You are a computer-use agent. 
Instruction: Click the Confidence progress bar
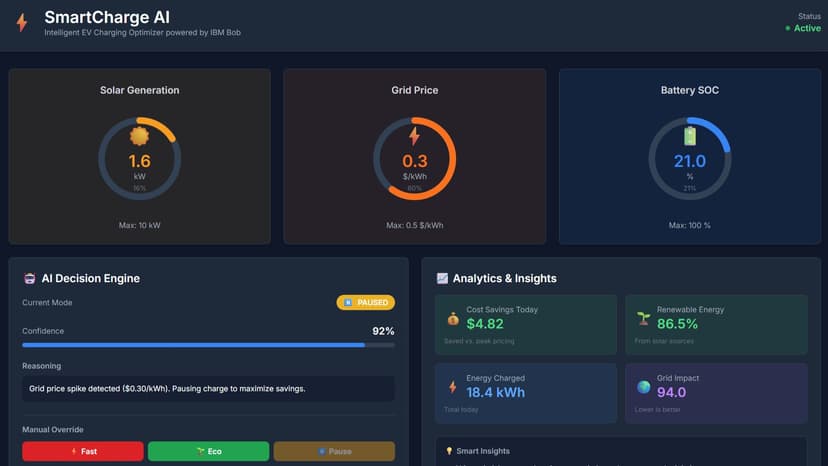click(208, 345)
